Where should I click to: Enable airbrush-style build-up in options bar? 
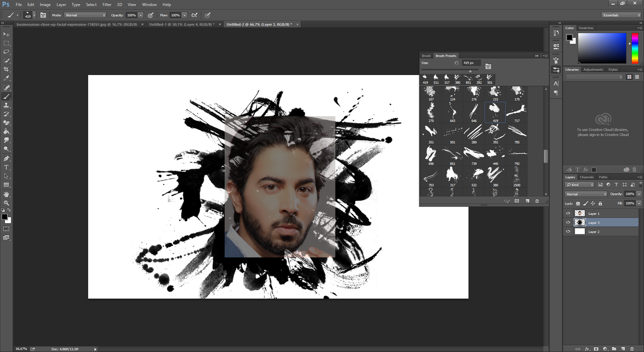click(194, 15)
